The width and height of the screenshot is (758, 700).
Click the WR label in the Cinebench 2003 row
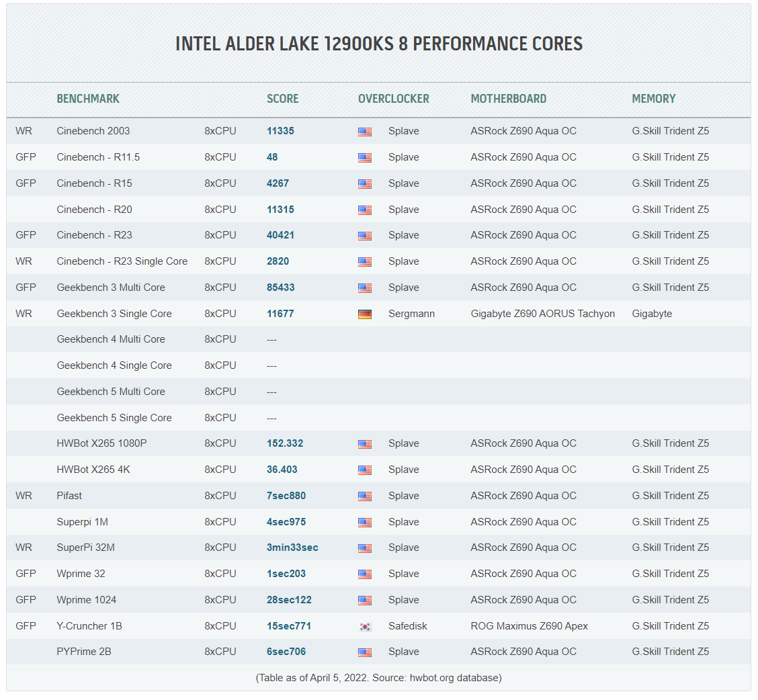pyautogui.click(x=24, y=131)
